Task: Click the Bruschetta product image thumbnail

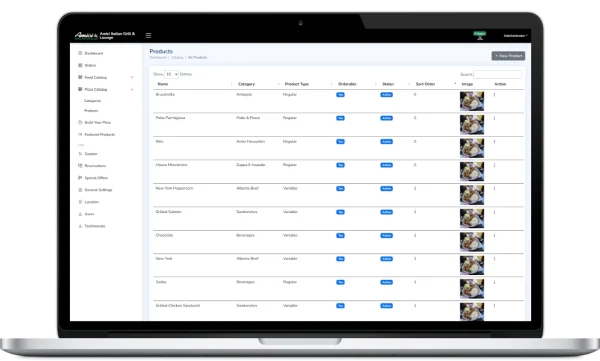Action: pos(472,101)
